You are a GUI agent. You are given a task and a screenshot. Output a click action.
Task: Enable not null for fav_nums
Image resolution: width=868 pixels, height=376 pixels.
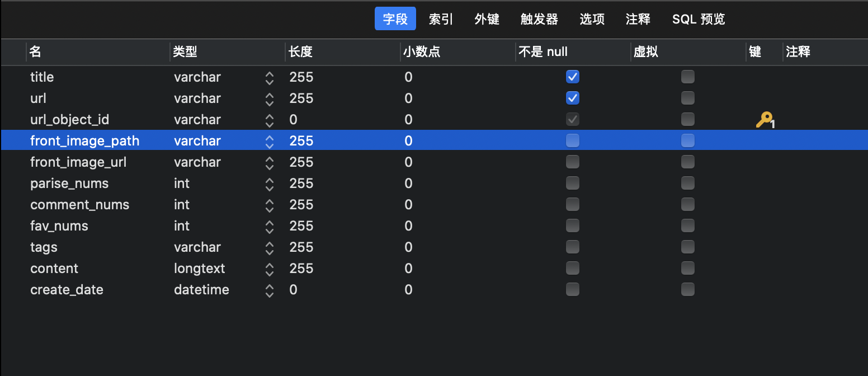click(573, 225)
